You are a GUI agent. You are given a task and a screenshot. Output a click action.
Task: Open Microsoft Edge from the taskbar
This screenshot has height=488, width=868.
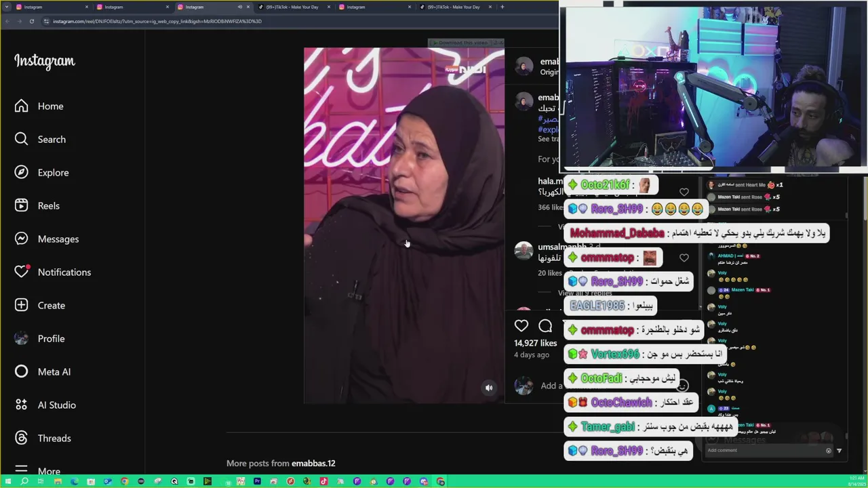(x=74, y=481)
